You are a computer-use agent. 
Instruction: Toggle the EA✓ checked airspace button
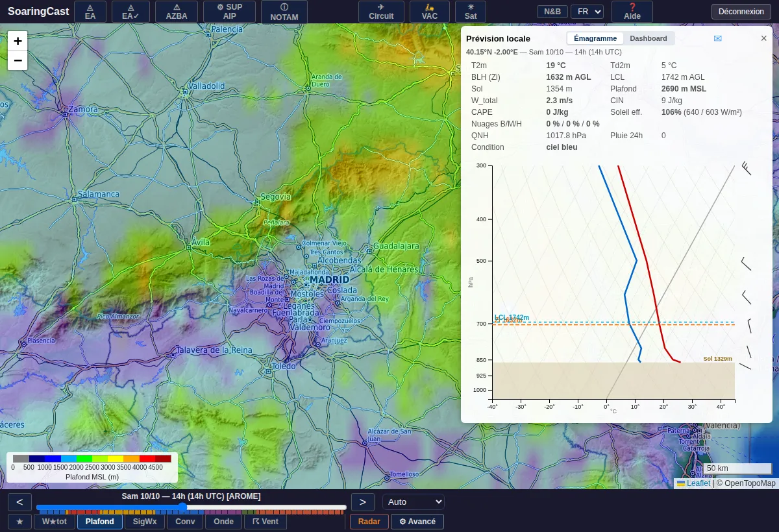131,12
